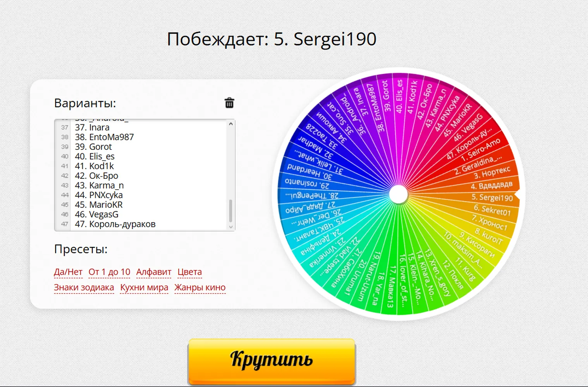The width and height of the screenshot is (588, 387).
Task: Click the '5. Sergei190' wheel segment
Action: (492, 197)
